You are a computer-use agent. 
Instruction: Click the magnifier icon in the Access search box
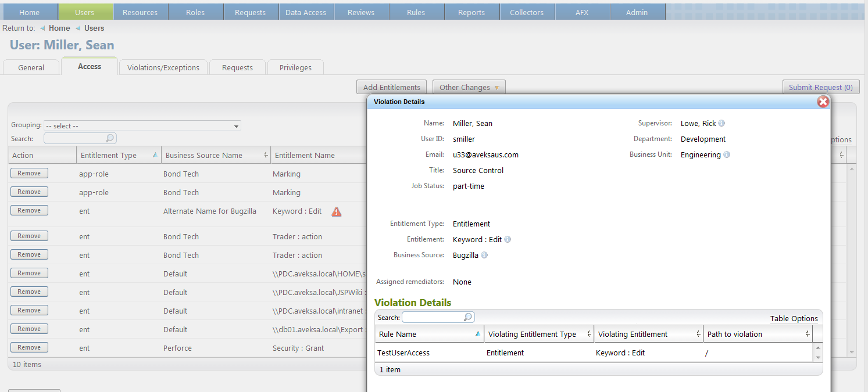[x=109, y=138]
